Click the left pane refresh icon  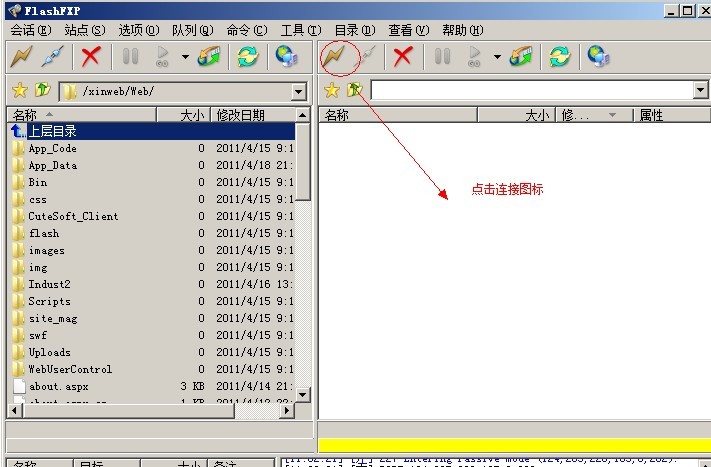248,57
